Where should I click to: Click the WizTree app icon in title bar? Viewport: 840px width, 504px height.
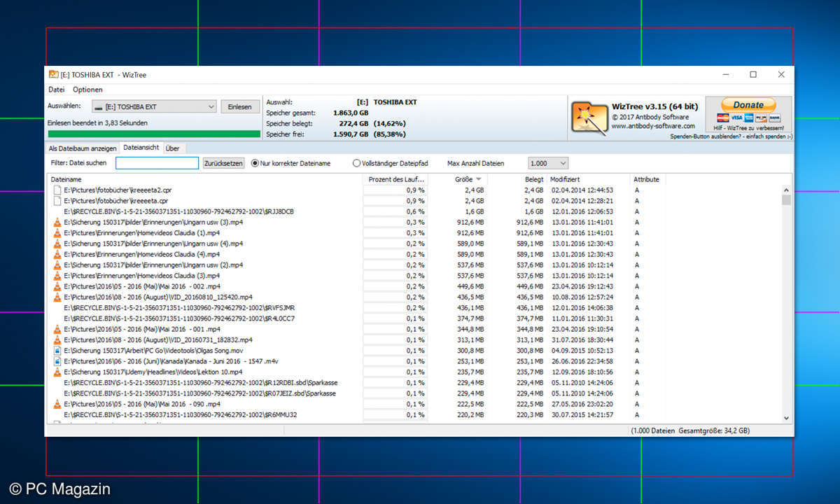(53, 75)
